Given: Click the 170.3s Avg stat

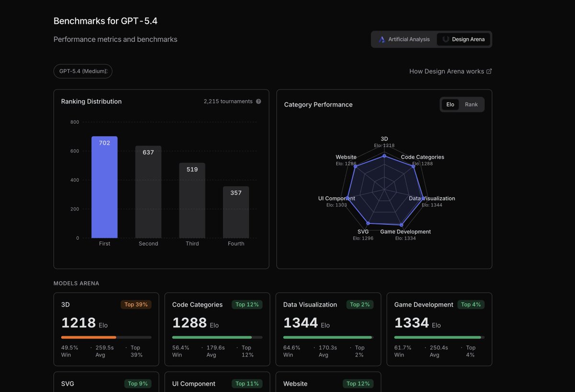Looking at the screenshot, I should [x=329, y=351].
